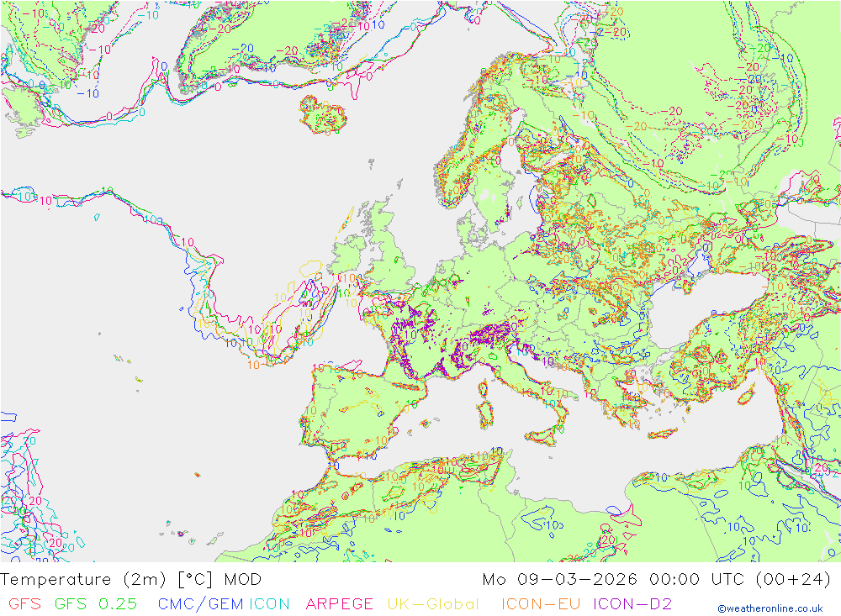Click the ICON-EU legend label
Image resolution: width=841 pixels, height=616 pixels.
[541, 603]
